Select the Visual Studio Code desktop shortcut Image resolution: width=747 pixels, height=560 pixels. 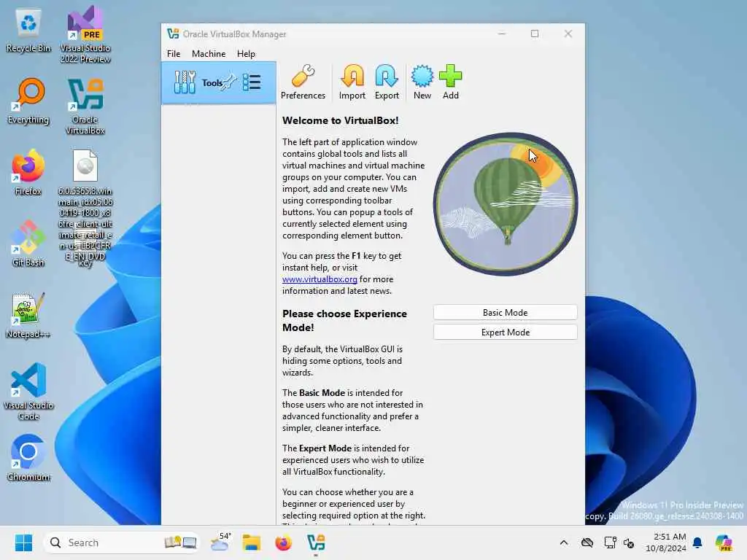click(x=28, y=392)
